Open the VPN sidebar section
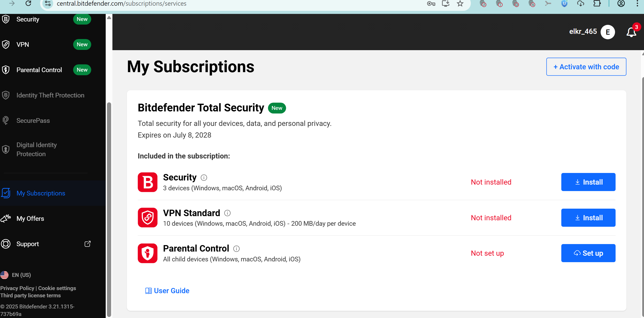Screen dimensions: 644x318 [x=23, y=44]
